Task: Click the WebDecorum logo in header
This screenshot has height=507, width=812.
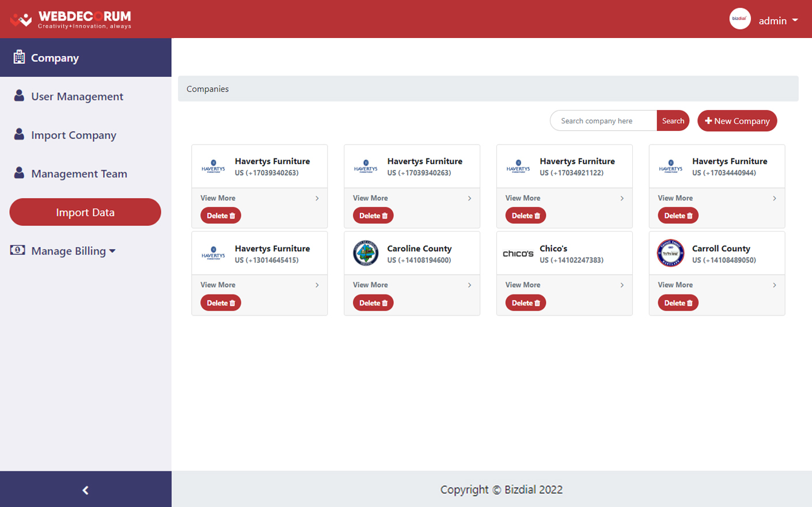Action: [70, 20]
